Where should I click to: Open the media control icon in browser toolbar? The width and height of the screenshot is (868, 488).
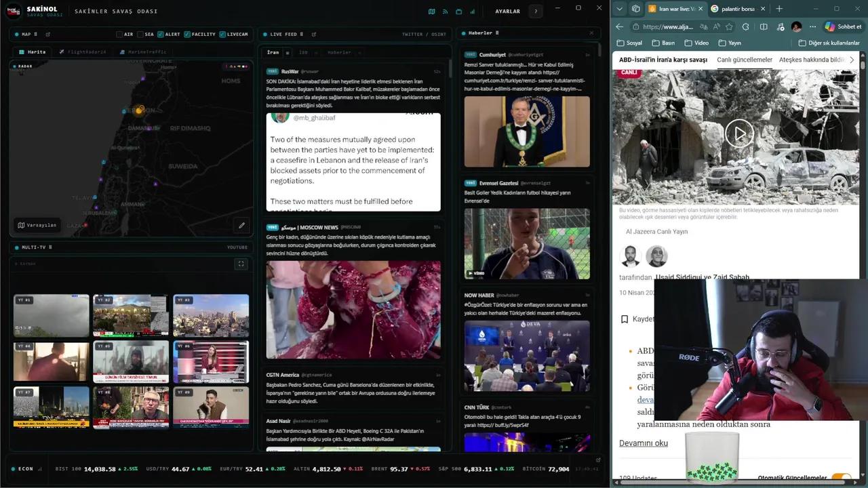[780, 26]
